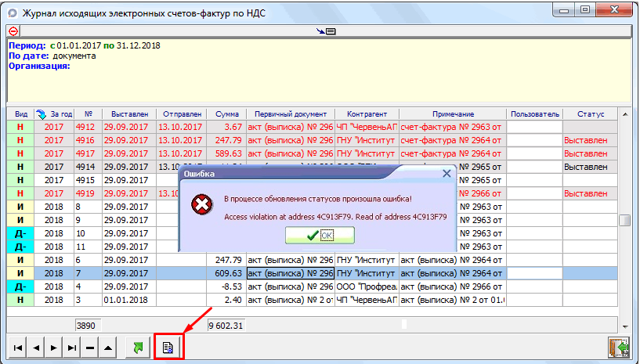640x364 pixels.
Task: Sort by the Выставлен column header
Action: click(x=129, y=114)
